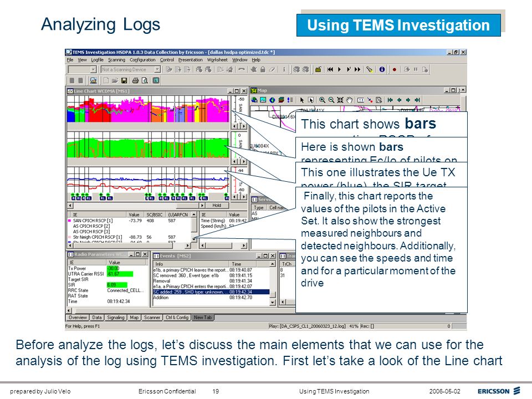Click the step-forward playback icon

coord(349,70)
